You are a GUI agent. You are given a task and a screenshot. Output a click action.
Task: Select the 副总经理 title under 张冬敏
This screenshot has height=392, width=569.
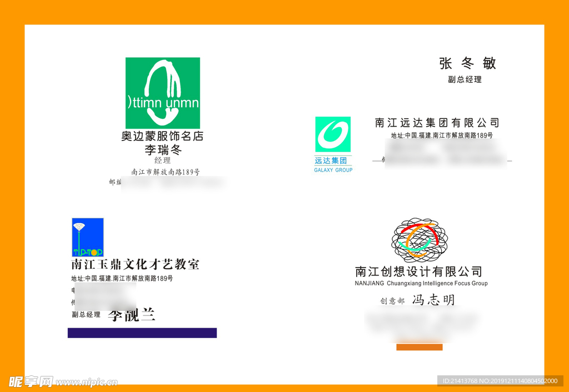pyautogui.click(x=465, y=79)
